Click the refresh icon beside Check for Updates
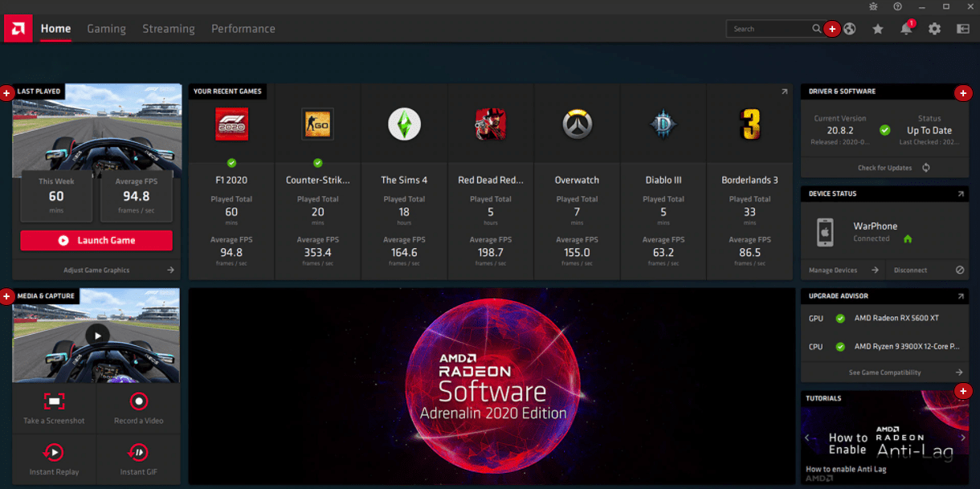 [x=926, y=168]
